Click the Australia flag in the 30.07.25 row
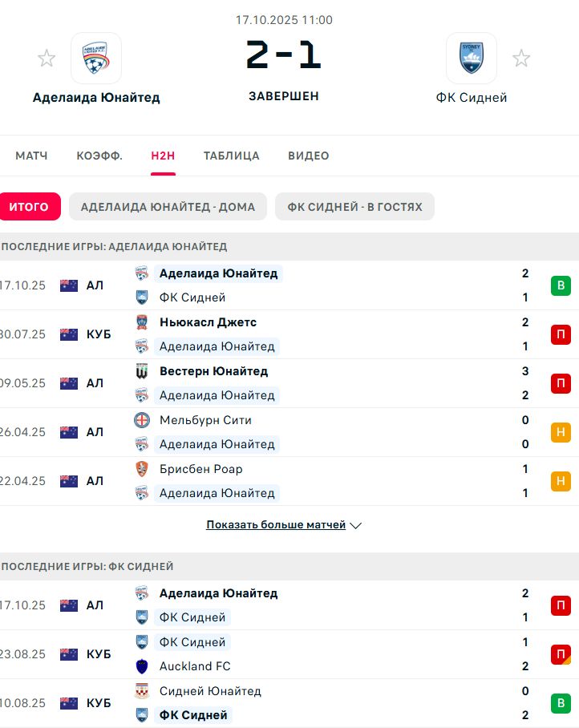 [69, 334]
